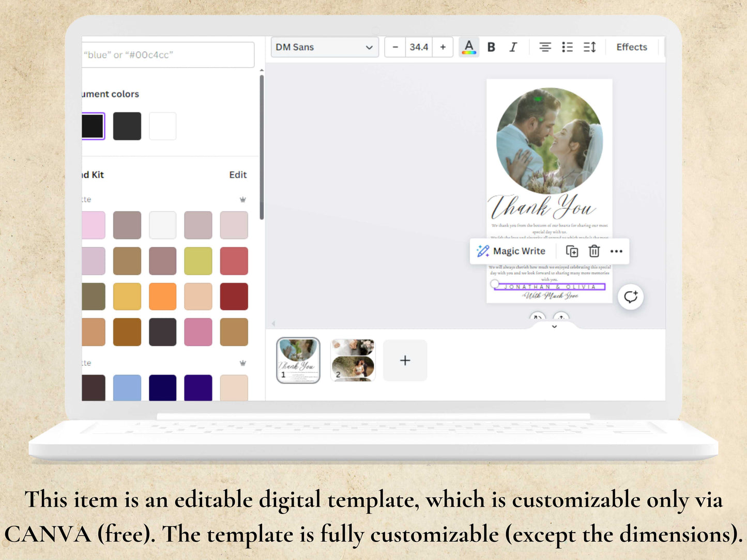Click the comment bubble icon
Screen dimensions: 747x560
pyautogui.click(x=631, y=297)
